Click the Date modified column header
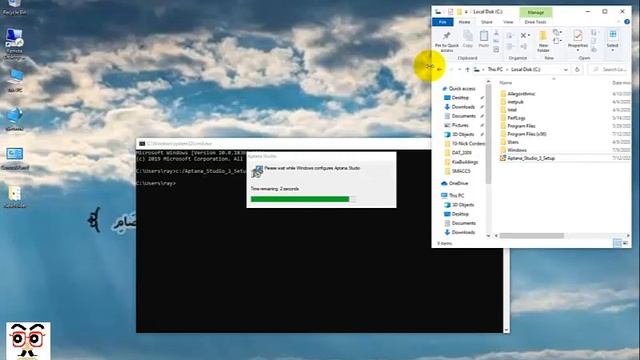Viewport: 640px width, 360px height. [621, 83]
